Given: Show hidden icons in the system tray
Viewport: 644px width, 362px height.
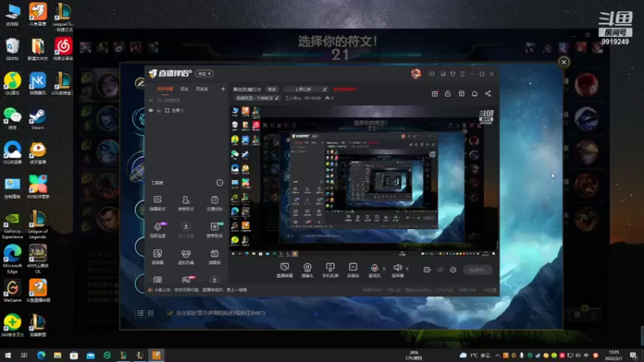Looking at the screenshot, I should coord(497,355).
